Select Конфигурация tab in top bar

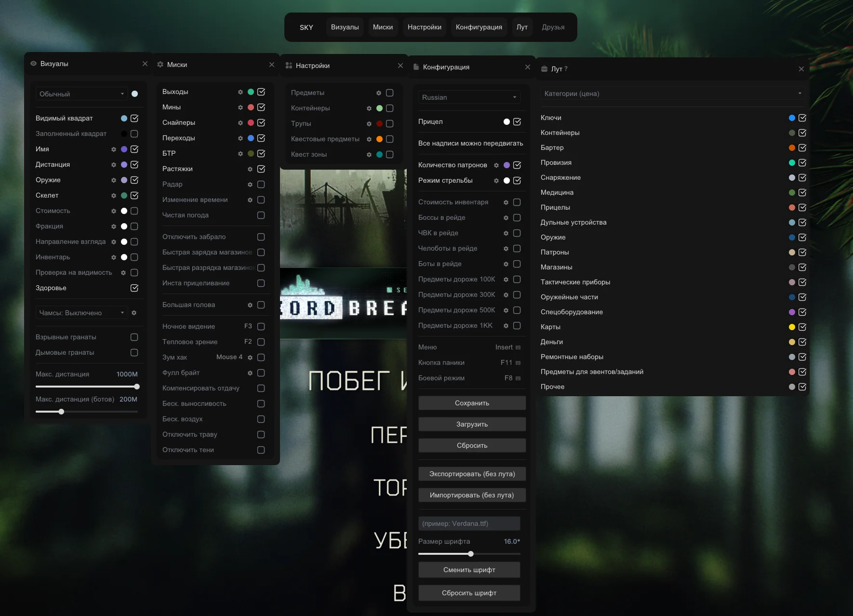479,27
